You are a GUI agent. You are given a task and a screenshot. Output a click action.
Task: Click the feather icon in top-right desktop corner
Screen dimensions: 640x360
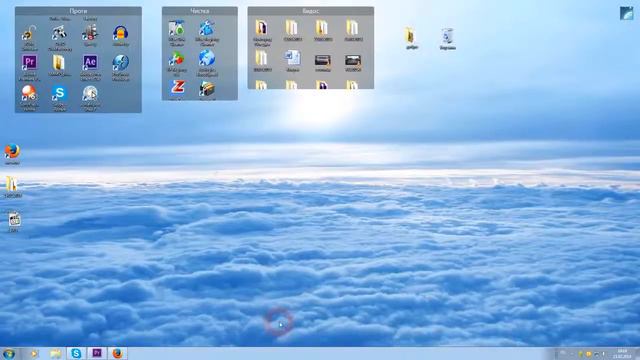(x=627, y=13)
